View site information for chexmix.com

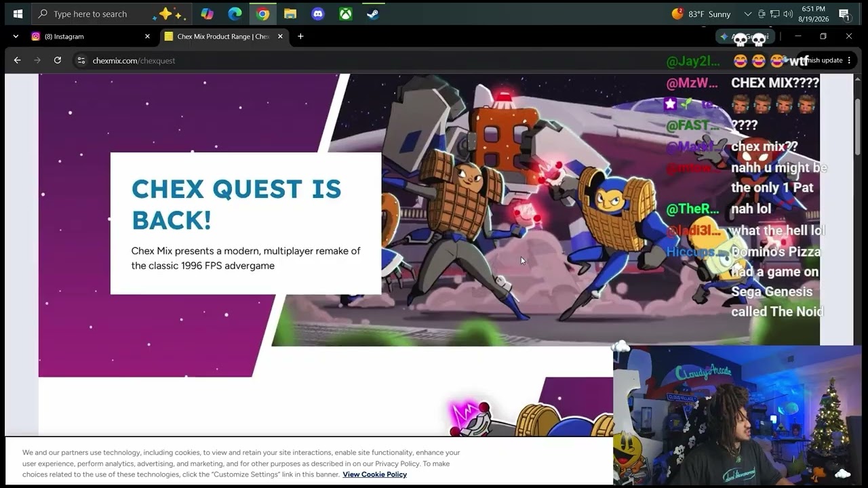81,60
